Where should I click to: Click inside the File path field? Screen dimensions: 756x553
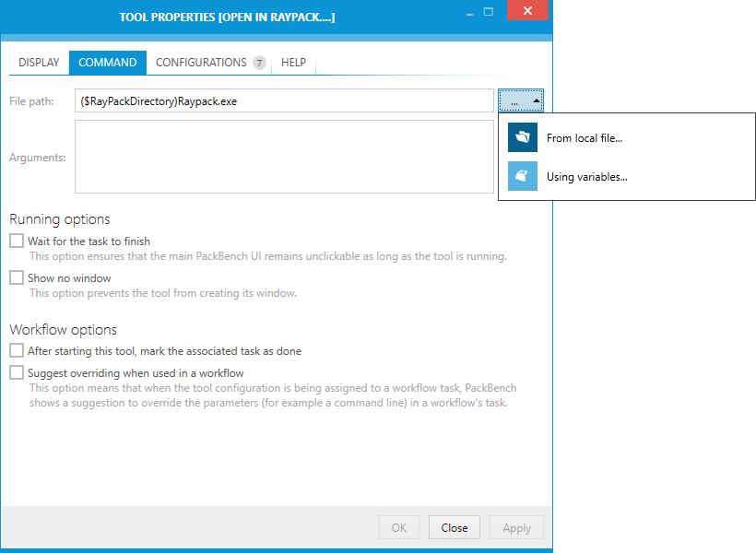coord(277,100)
